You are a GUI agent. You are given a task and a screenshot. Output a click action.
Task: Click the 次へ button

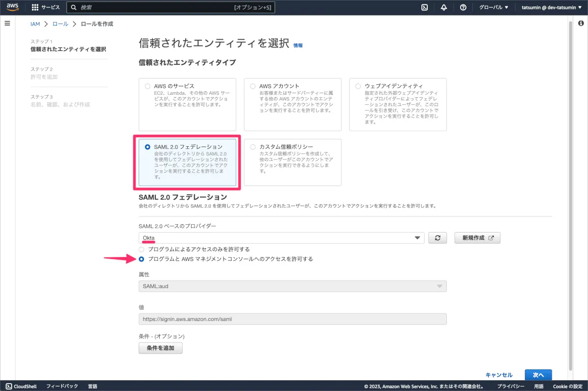(x=538, y=375)
